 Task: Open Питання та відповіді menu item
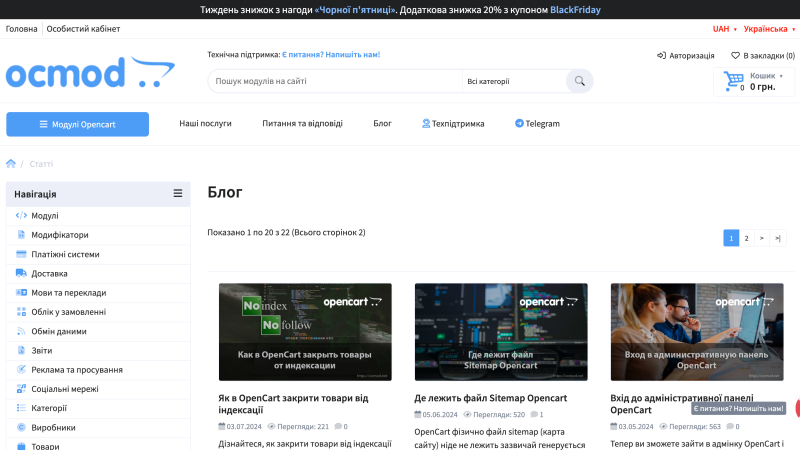click(x=302, y=123)
